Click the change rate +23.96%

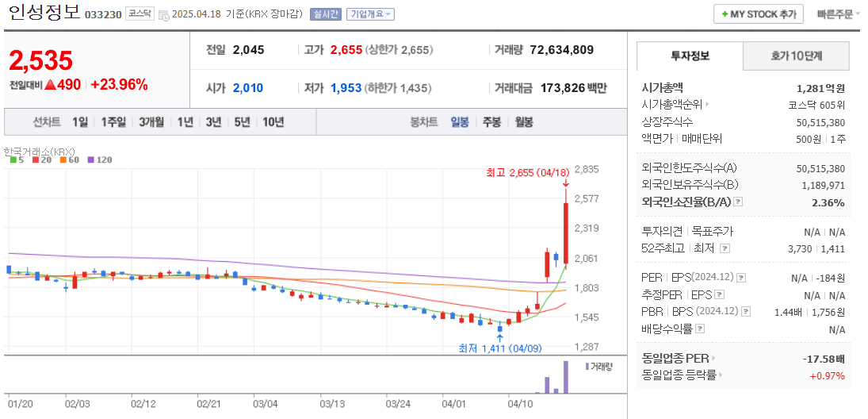tap(120, 85)
